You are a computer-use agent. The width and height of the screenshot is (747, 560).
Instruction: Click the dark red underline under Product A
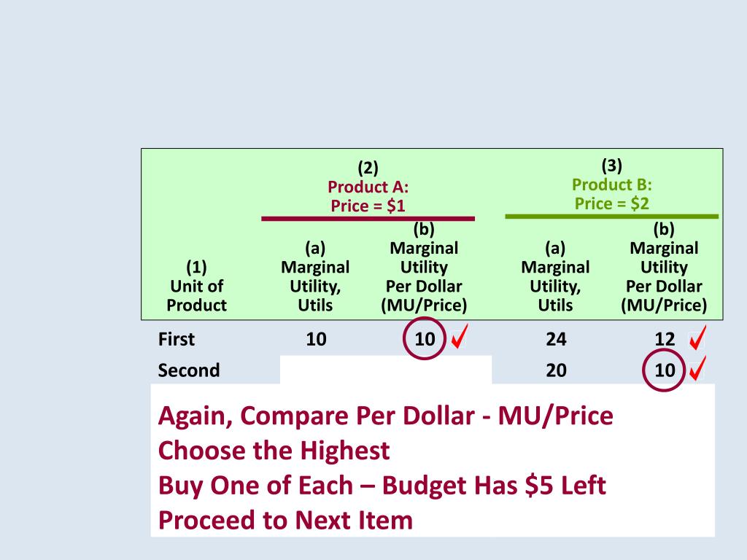point(368,219)
